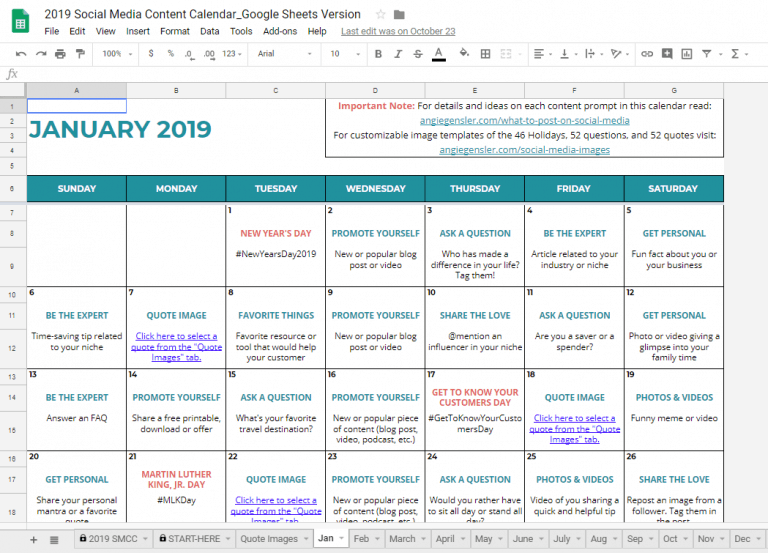
Task: Open the font size 10 dropdown
Action: click(x=345, y=54)
